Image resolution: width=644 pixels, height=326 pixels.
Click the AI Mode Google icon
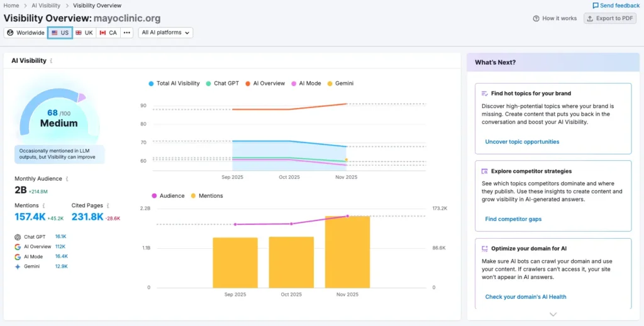click(17, 257)
